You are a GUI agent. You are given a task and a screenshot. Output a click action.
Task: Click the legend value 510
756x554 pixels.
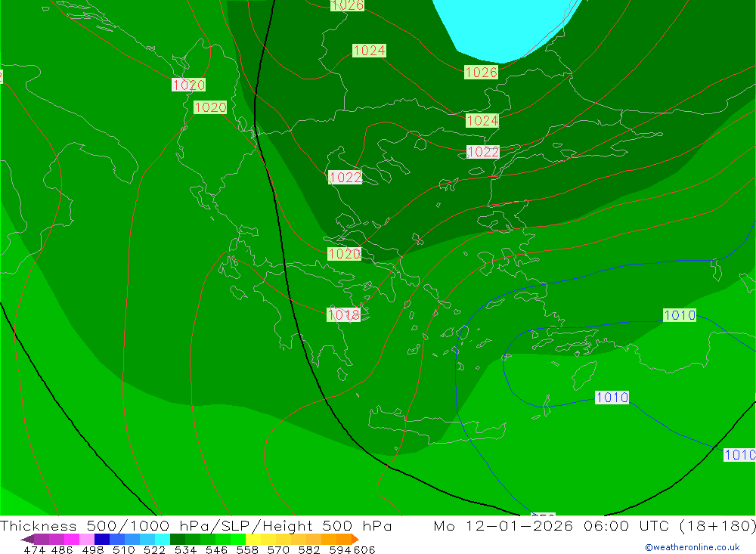click(124, 549)
